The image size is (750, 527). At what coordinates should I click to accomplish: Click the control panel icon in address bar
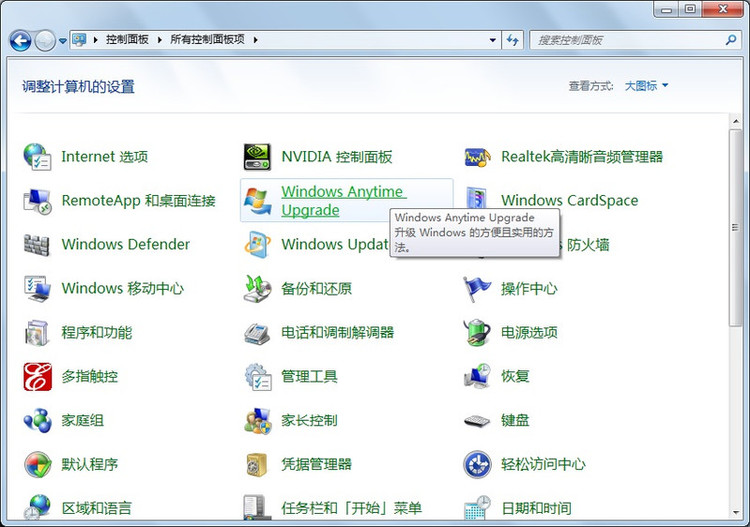click(79, 39)
